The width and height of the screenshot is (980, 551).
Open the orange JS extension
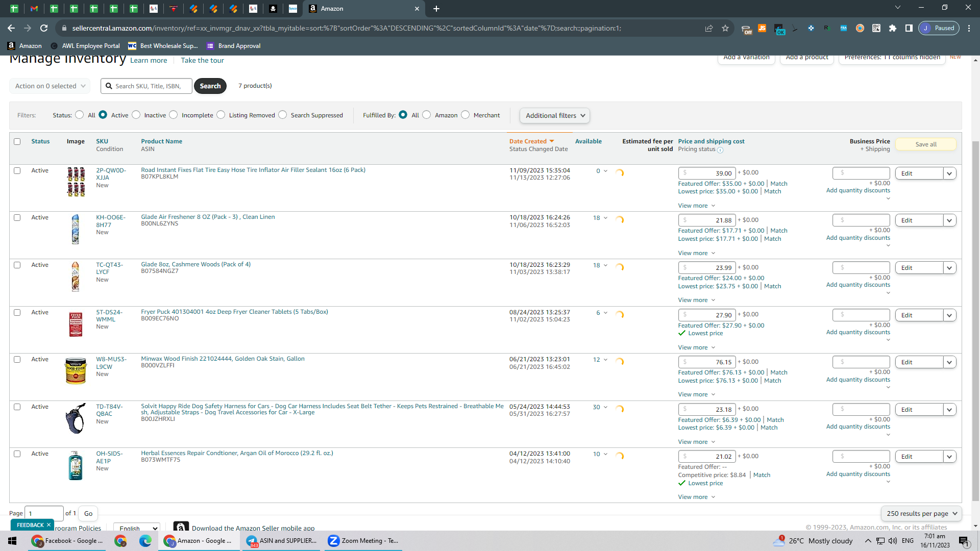[x=762, y=28]
